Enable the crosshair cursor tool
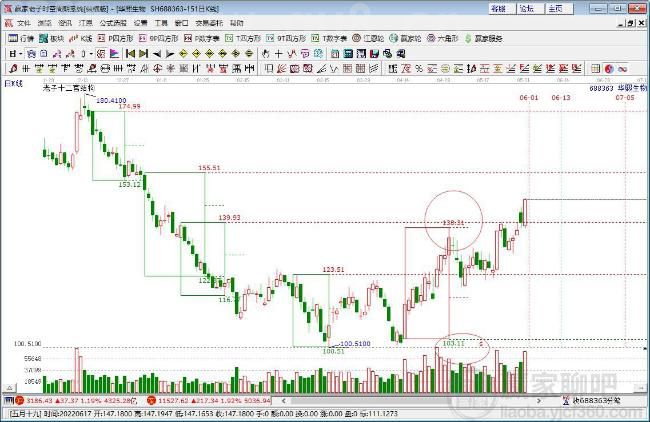The height and width of the screenshot is (422, 650). (x=279, y=54)
